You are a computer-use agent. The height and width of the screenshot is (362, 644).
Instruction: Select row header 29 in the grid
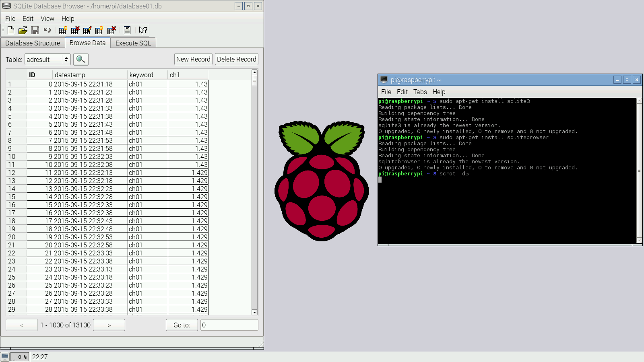pos(17,309)
